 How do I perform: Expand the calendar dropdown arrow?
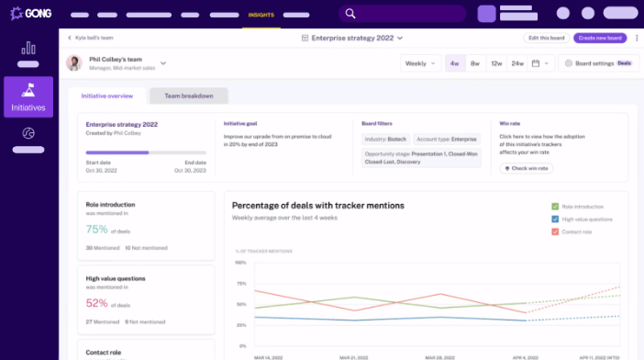[x=546, y=63]
